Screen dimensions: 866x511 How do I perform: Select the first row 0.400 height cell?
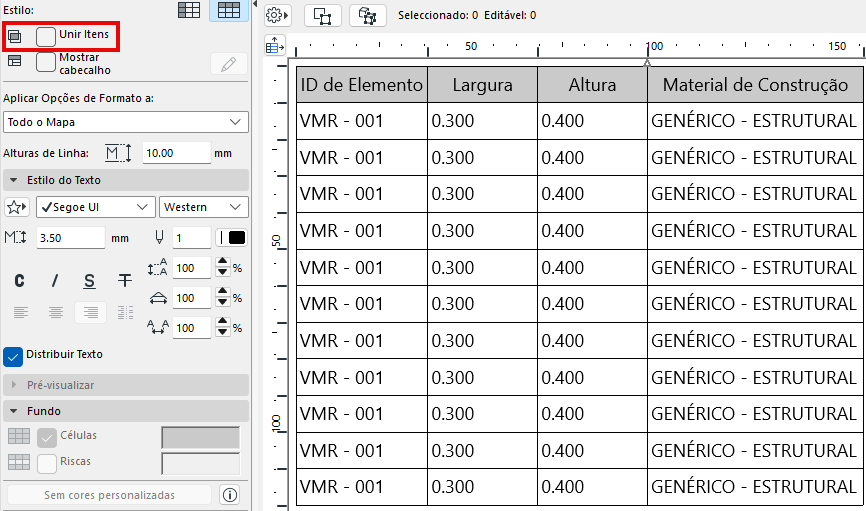(592, 120)
